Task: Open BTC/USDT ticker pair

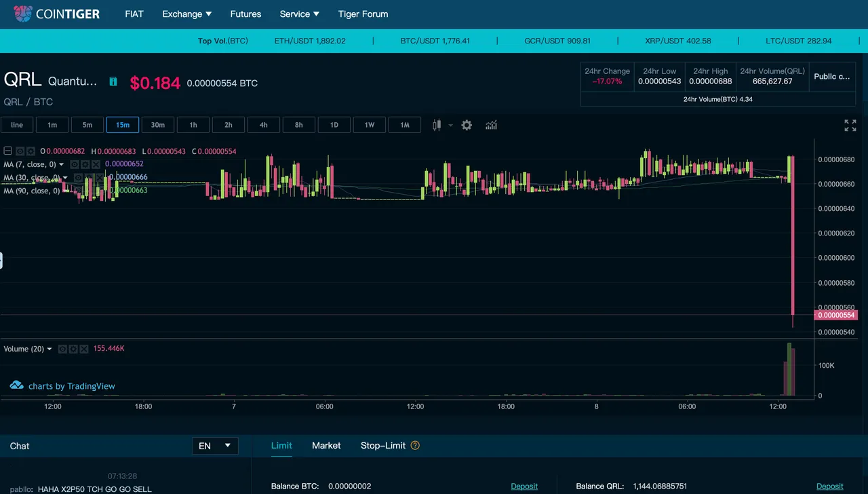Action: (x=435, y=41)
